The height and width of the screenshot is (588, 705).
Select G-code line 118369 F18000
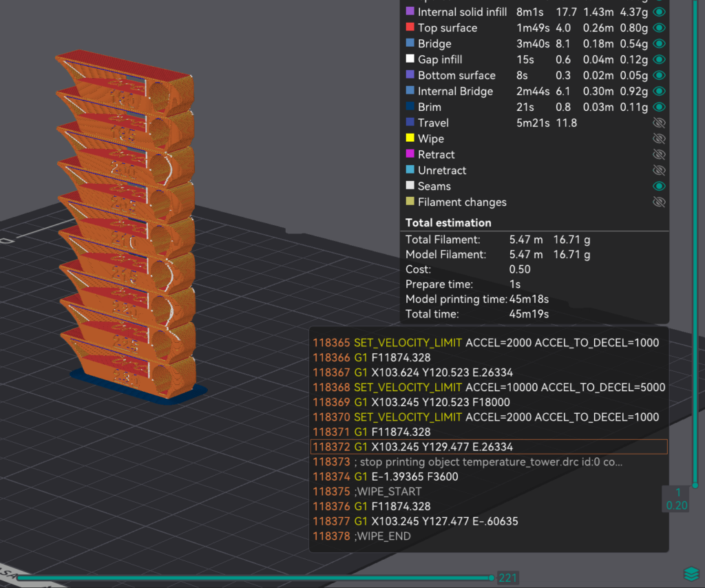489,402
